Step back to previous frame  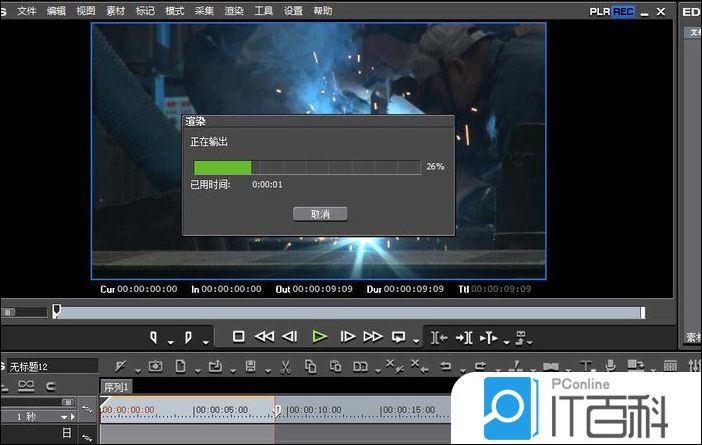tap(290, 337)
